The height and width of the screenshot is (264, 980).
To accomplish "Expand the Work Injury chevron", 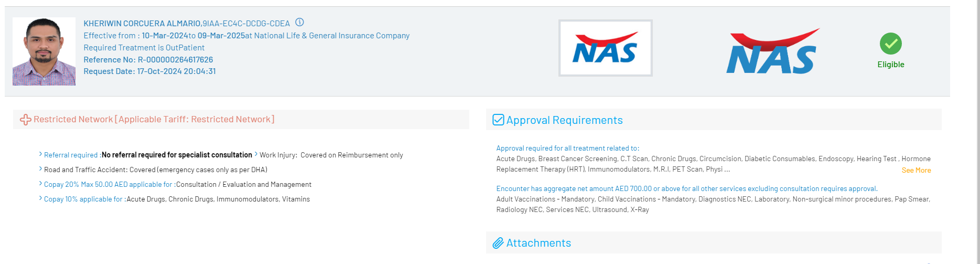I will pos(256,154).
